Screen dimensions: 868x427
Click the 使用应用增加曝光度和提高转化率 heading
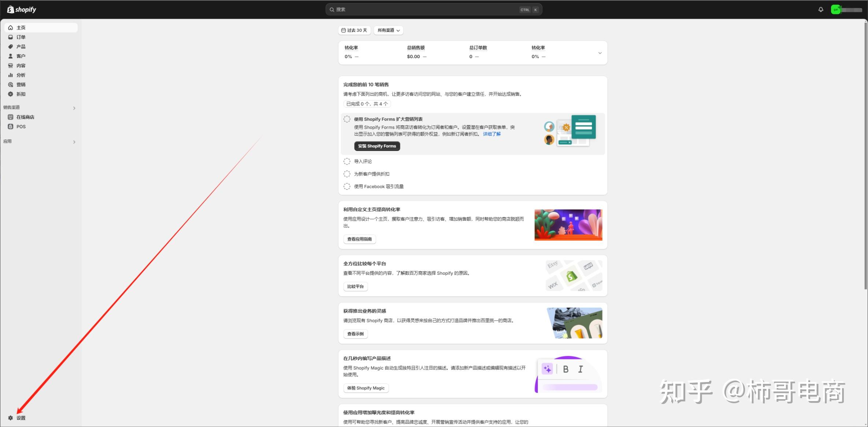pos(379,413)
